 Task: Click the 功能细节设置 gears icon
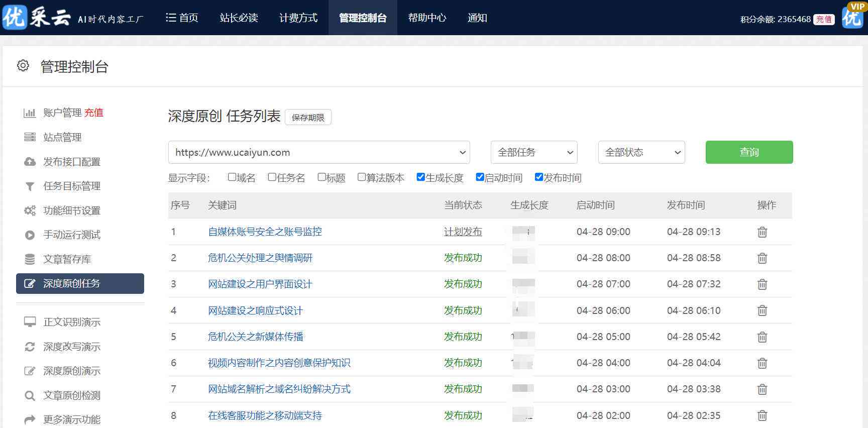30,210
